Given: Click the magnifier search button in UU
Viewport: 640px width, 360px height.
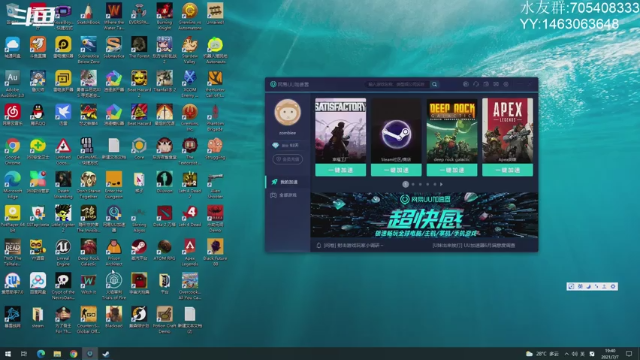Looking at the screenshot, I should (434, 84).
